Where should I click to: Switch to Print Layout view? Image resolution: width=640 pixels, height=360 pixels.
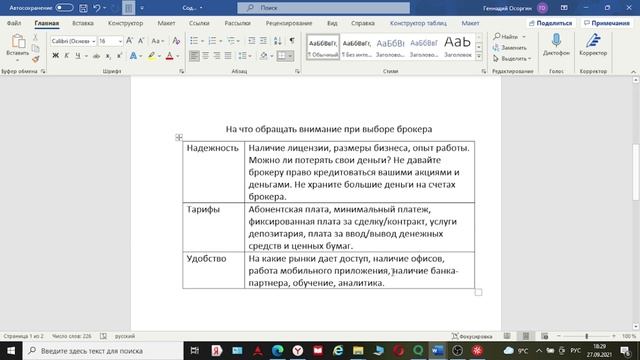[x=526, y=336]
